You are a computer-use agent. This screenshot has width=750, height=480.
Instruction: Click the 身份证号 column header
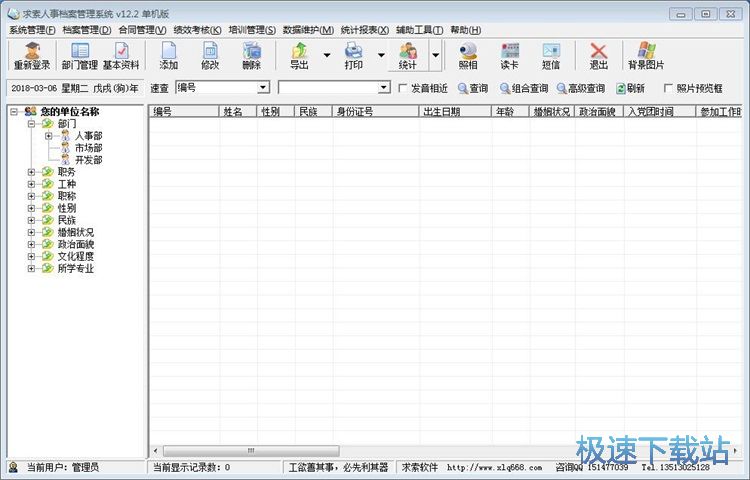click(375, 111)
